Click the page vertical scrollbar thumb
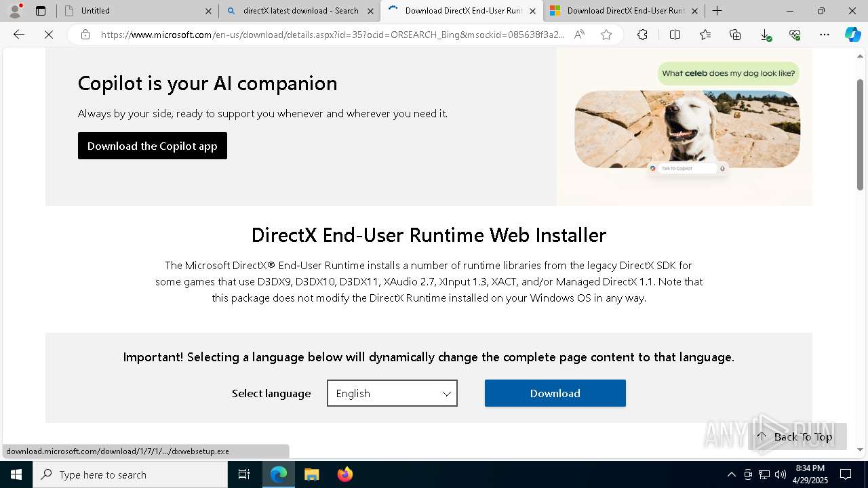Screen dimensions: 868x488 pos(861,134)
